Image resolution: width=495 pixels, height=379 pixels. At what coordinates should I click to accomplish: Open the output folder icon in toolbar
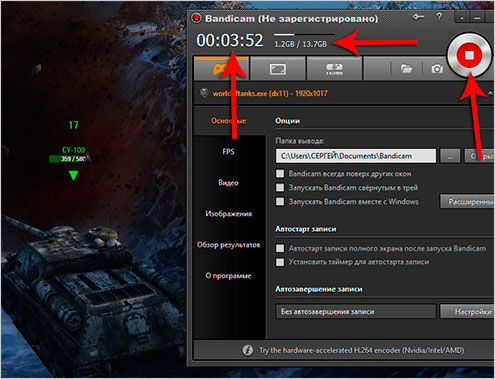point(406,69)
